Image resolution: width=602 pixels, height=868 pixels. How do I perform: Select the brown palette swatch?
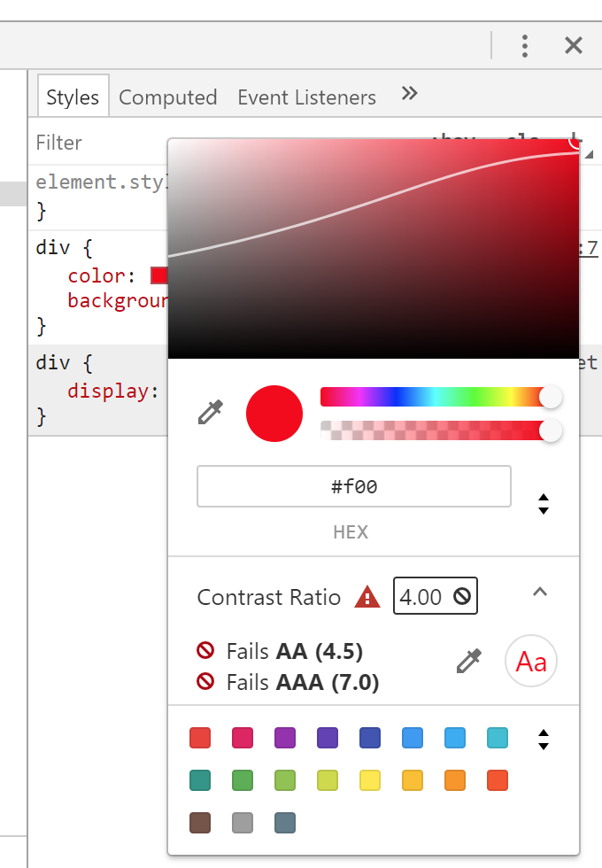200,823
